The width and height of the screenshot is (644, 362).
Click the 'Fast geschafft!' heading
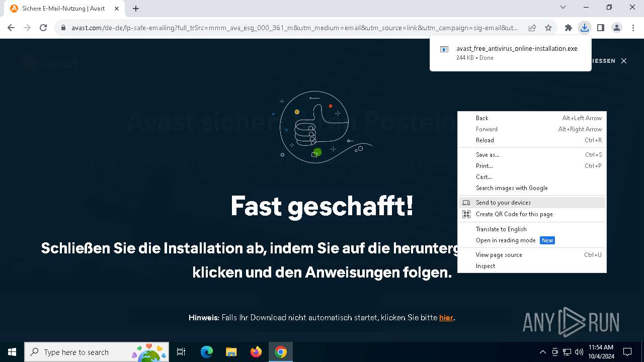322,206
